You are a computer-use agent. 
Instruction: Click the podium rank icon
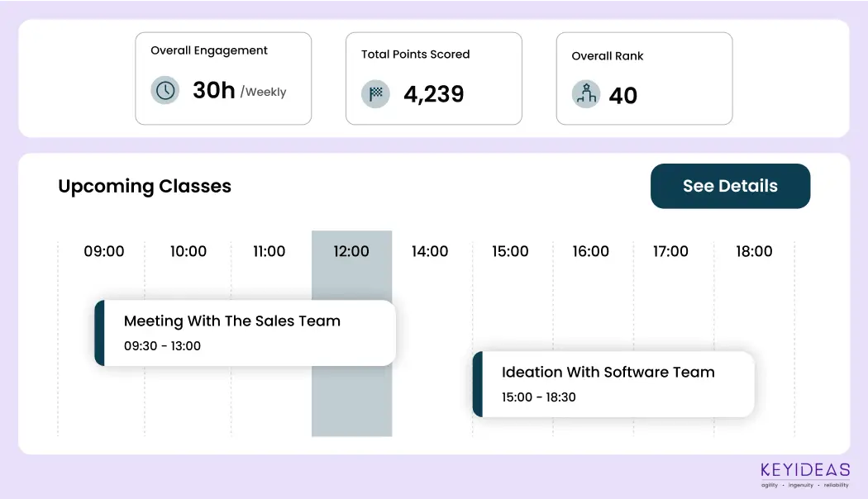[x=585, y=94]
